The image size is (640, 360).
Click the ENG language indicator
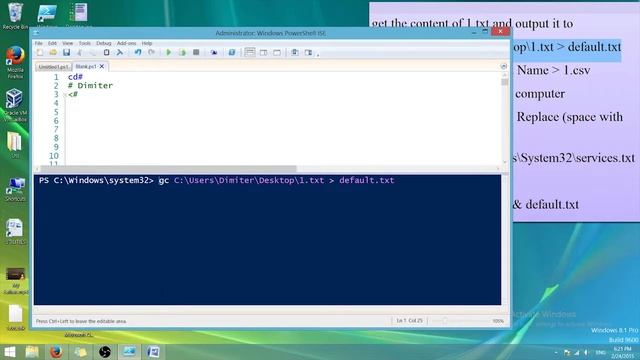(x=600, y=352)
